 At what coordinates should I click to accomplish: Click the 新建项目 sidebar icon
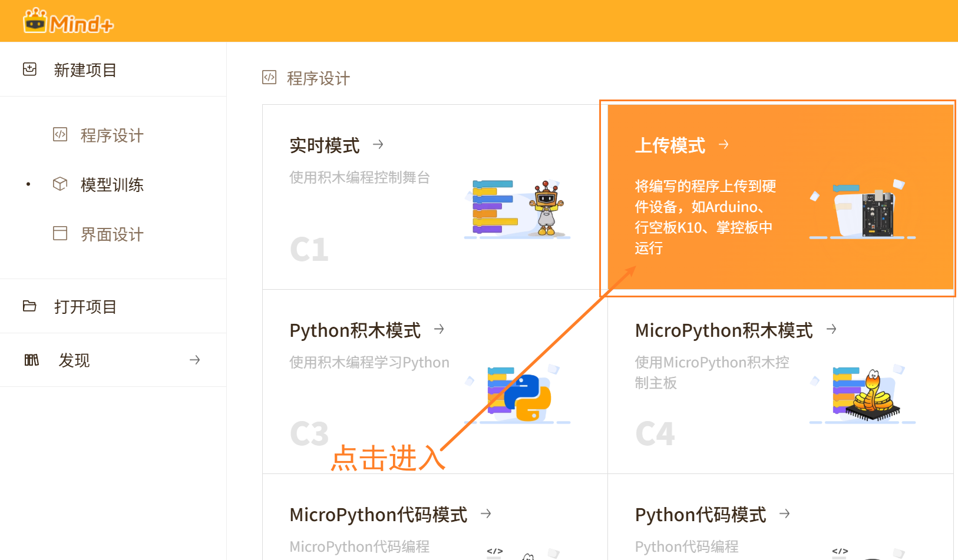(x=29, y=69)
